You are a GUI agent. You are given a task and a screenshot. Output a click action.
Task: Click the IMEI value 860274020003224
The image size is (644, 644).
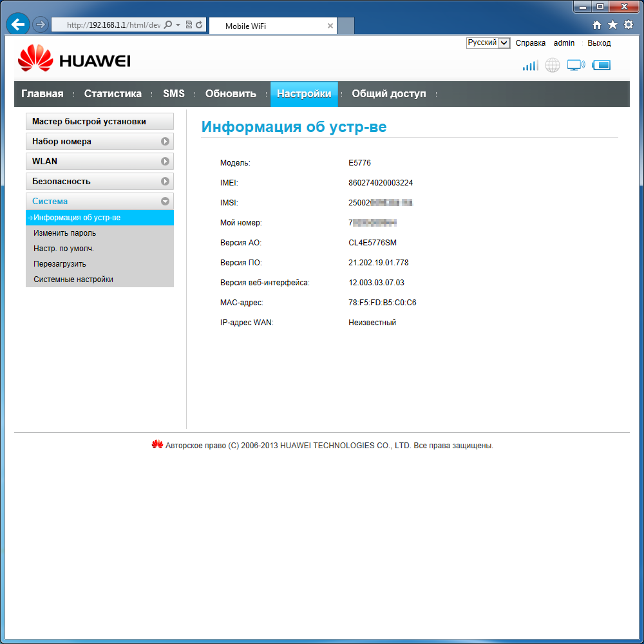pyautogui.click(x=381, y=183)
